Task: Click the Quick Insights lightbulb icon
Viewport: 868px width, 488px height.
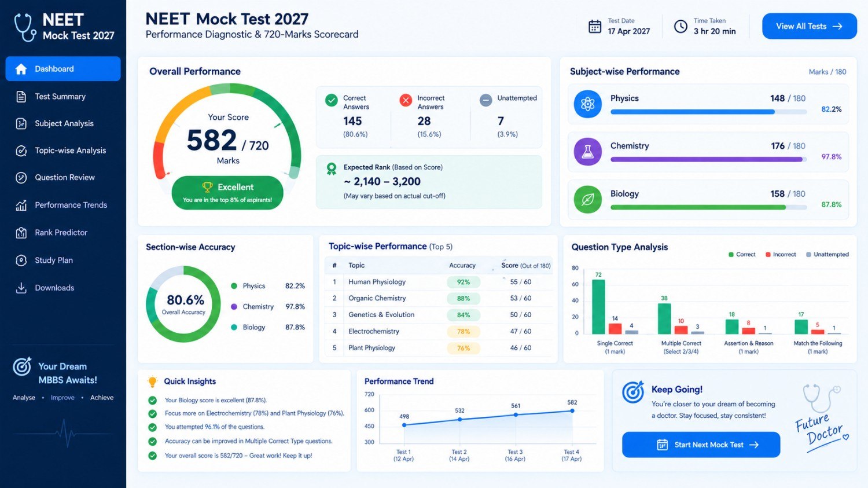Action: 152,381
